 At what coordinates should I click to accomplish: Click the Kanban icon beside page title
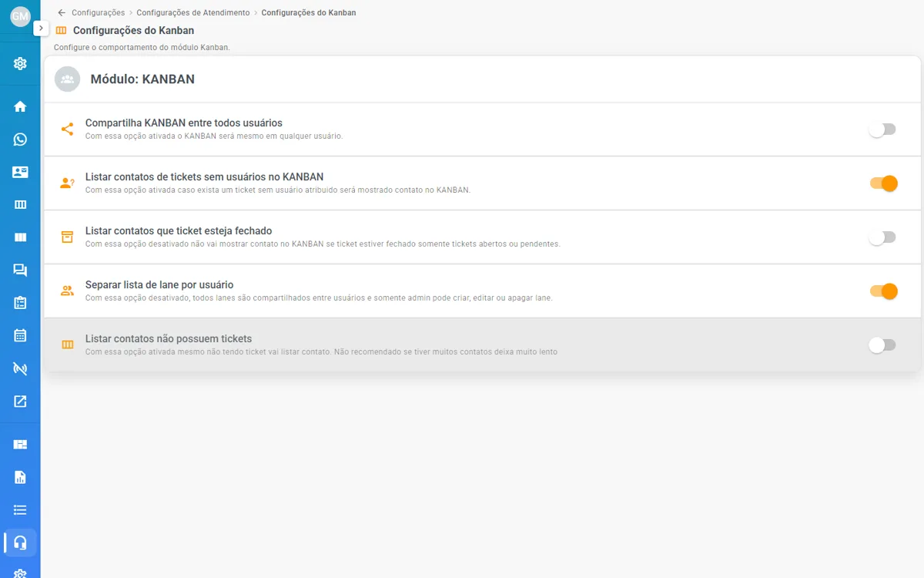(x=62, y=31)
